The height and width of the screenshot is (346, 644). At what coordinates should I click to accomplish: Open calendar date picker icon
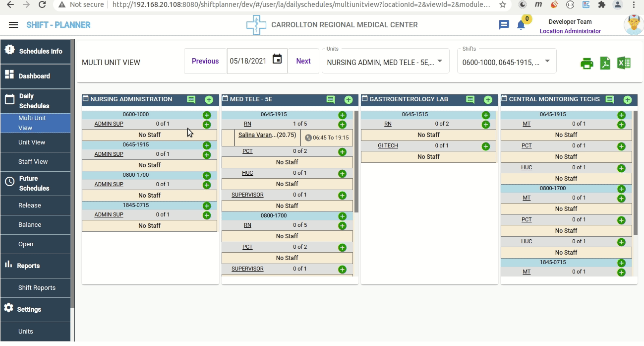[x=277, y=60]
